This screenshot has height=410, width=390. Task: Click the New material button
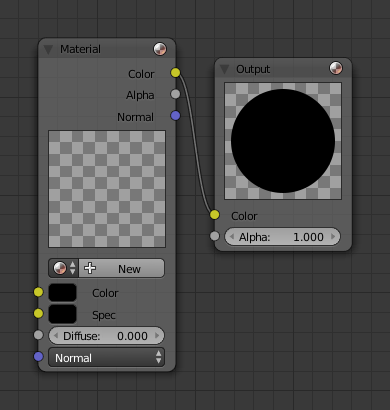coord(122,268)
